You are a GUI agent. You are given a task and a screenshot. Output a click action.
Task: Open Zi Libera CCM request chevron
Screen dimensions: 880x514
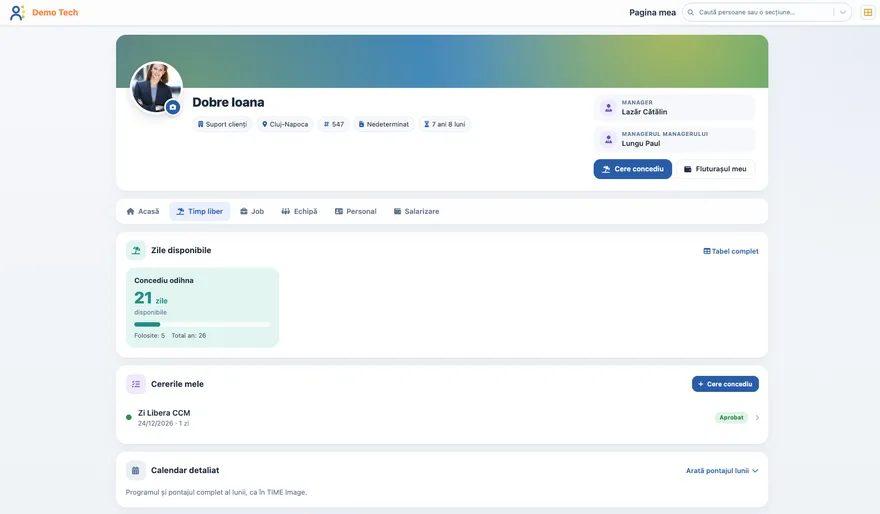coord(757,417)
